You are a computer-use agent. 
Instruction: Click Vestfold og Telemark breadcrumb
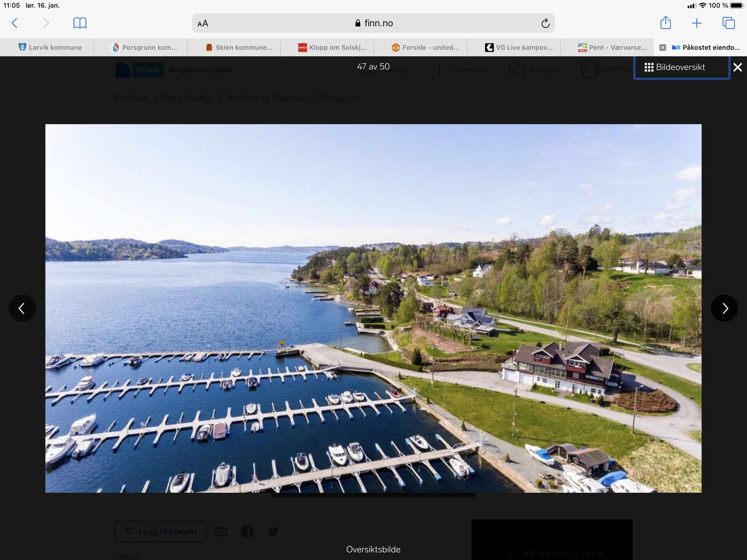point(266,98)
